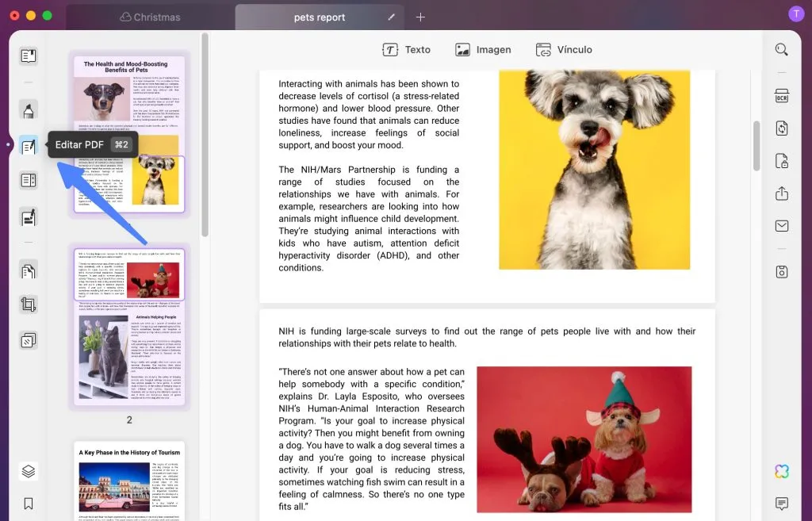Click the document view scrollbar
812x521 pixels.
tap(756, 146)
